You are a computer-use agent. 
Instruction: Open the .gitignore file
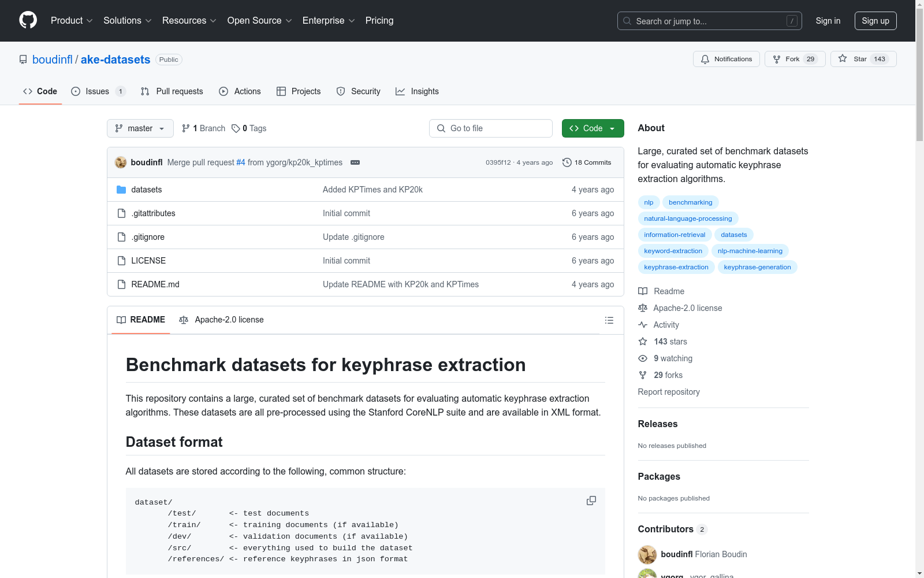[148, 237]
